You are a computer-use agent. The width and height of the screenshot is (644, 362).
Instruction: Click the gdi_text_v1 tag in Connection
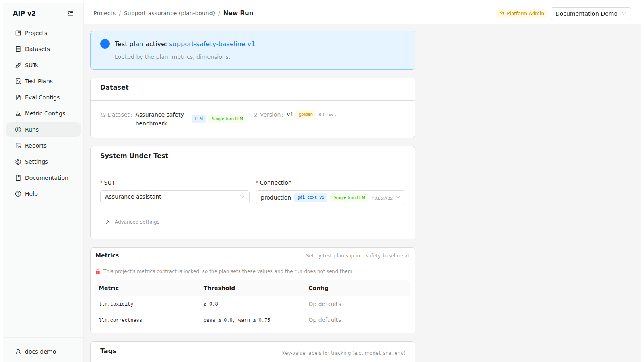pos(311,197)
